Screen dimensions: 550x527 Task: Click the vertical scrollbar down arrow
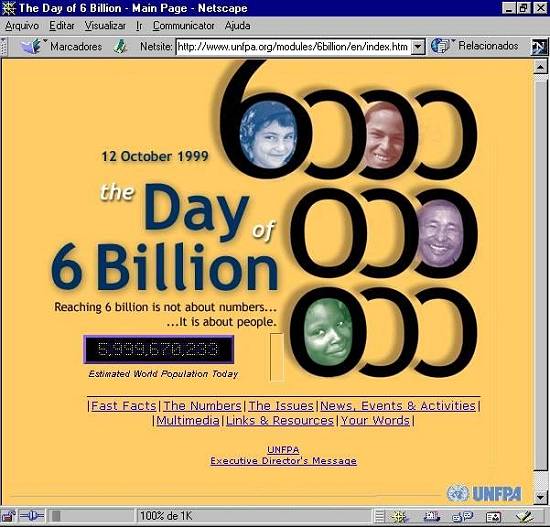pos(541,497)
